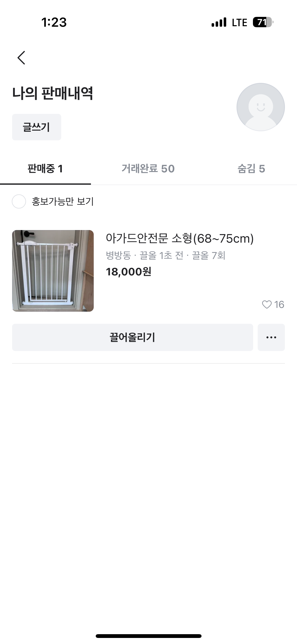The width and height of the screenshot is (297, 644).
Task: Switch to the 거래완료 50 tab
Action: [148, 169]
